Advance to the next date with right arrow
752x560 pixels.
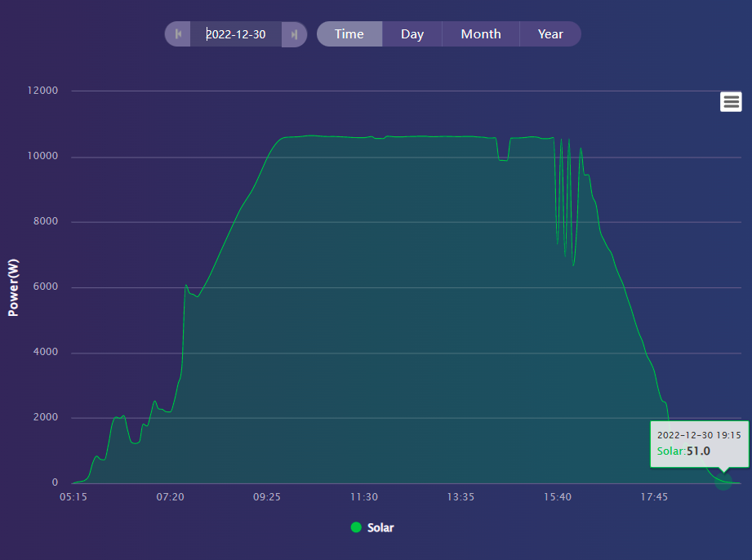tap(294, 34)
